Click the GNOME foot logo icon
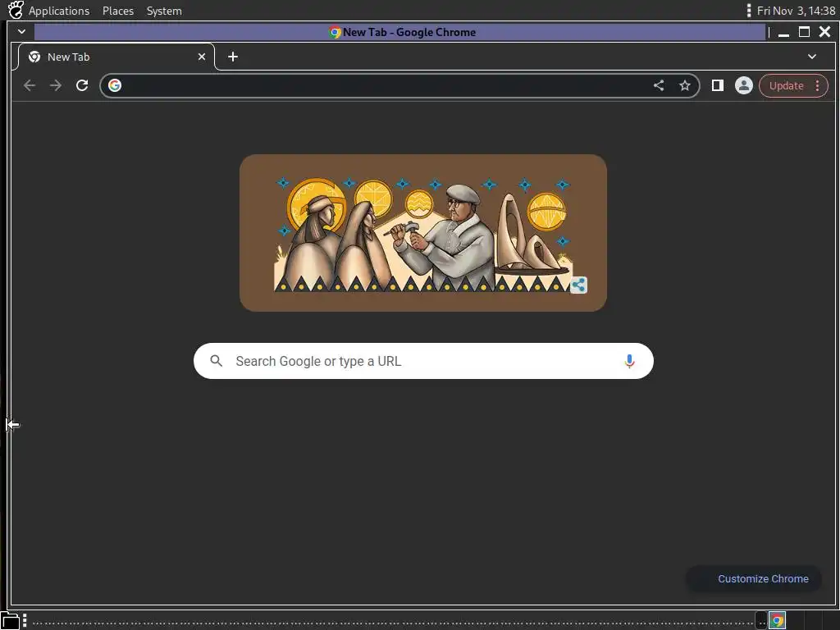 point(16,10)
